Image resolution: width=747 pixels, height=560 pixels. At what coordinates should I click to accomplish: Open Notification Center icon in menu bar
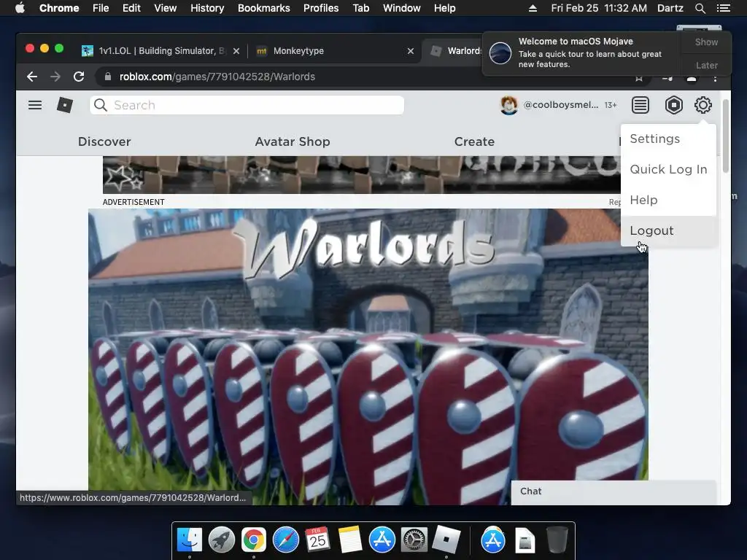723,8
